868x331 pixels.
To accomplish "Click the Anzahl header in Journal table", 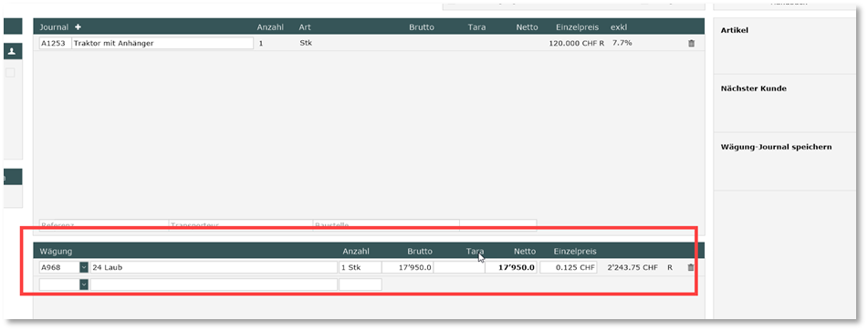I will tap(269, 27).
